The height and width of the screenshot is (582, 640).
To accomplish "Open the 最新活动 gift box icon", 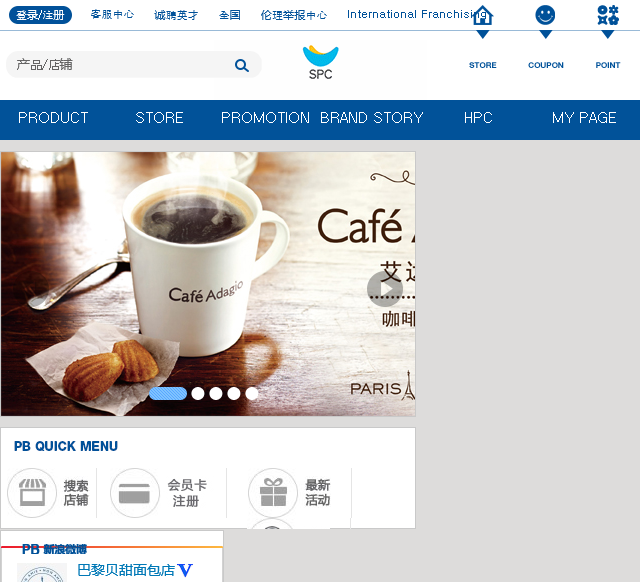I will tap(273, 493).
